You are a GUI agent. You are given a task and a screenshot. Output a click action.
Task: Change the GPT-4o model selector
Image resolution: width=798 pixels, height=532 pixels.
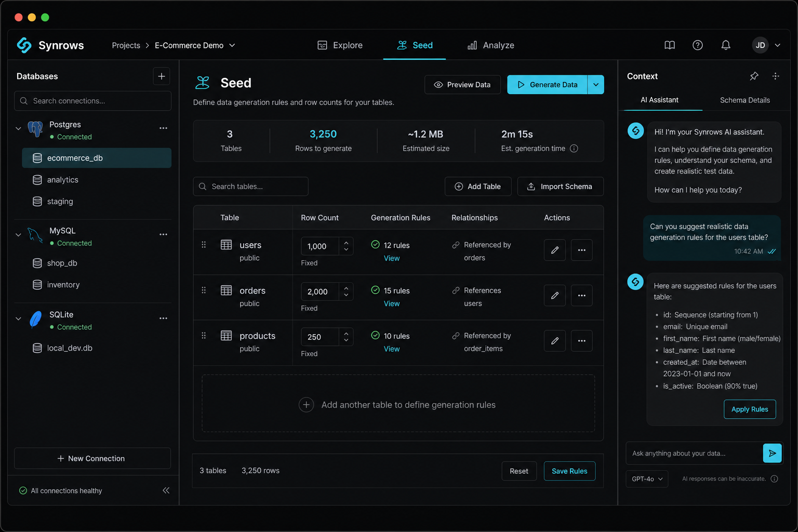(647, 479)
